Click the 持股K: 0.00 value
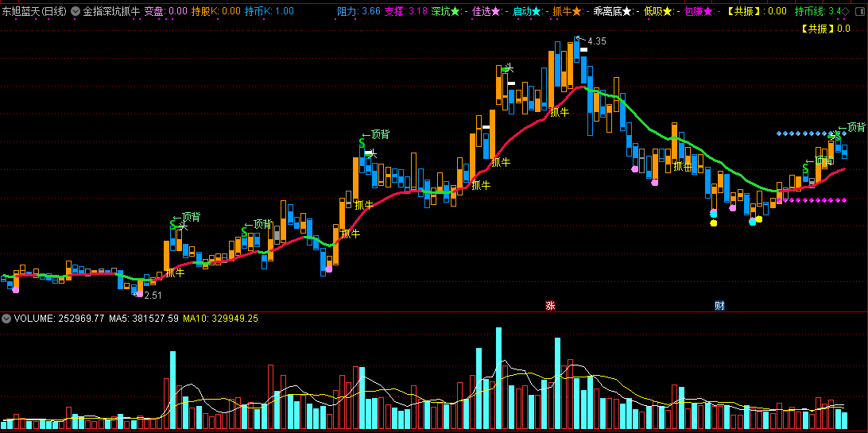 click(215, 11)
